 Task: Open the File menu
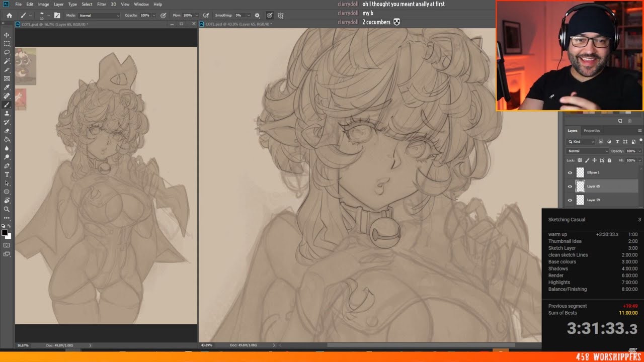point(18,4)
